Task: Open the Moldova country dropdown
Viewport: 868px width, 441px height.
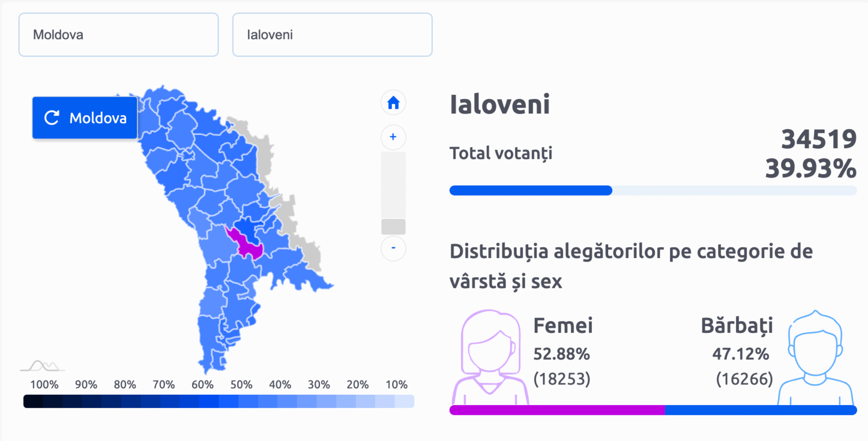Action: coord(119,35)
